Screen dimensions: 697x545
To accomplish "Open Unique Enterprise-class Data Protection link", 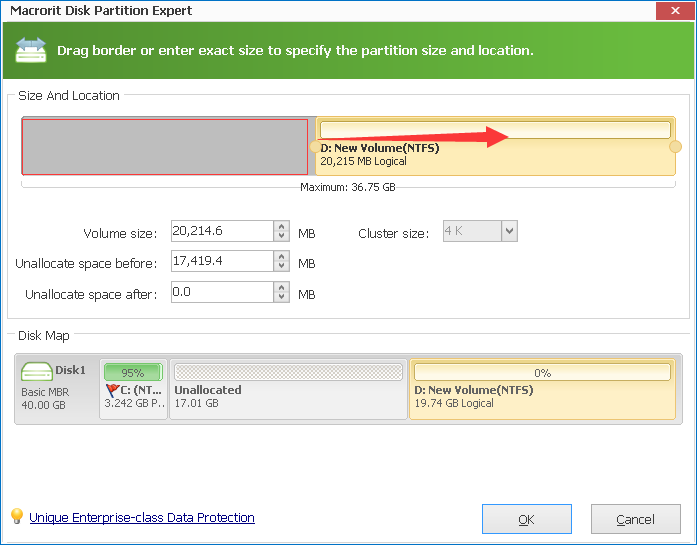I will [x=142, y=517].
